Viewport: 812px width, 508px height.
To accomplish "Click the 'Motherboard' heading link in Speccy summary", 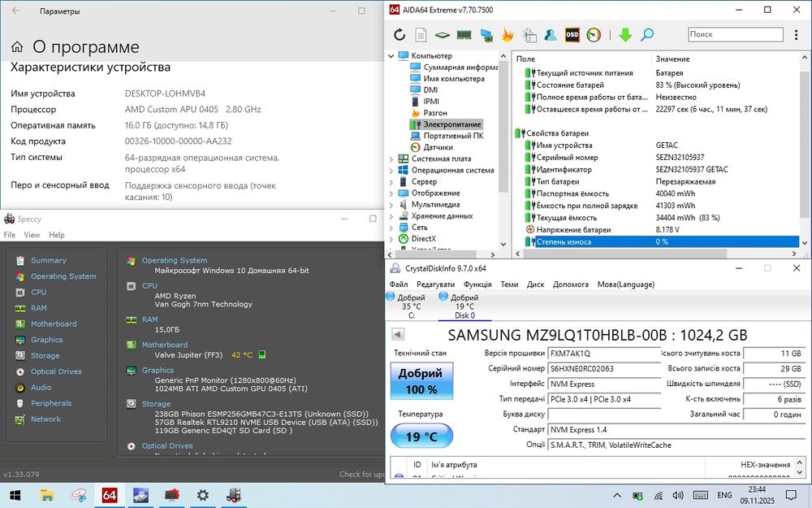I will pyautogui.click(x=165, y=345).
